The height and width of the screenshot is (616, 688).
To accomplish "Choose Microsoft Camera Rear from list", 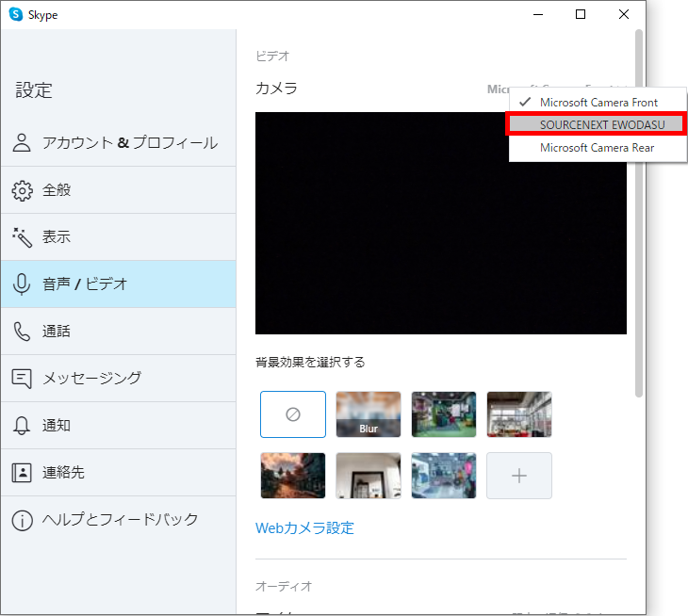I will click(597, 148).
